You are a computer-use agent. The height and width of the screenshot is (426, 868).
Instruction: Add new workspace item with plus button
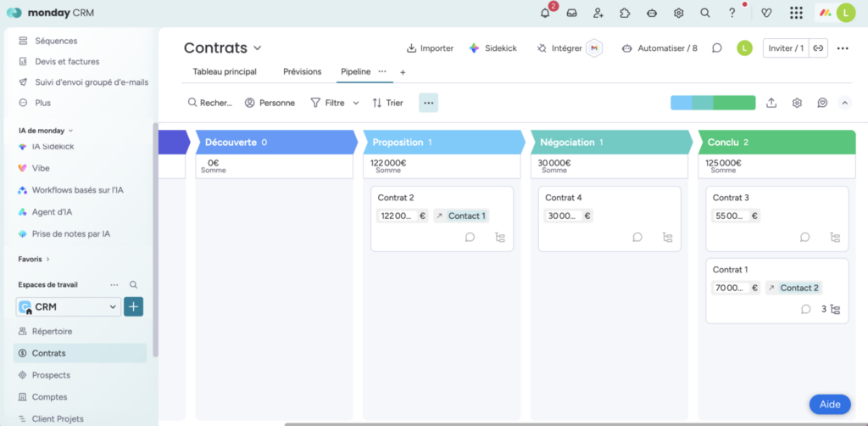pyautogui.click(x=133, y=307)
